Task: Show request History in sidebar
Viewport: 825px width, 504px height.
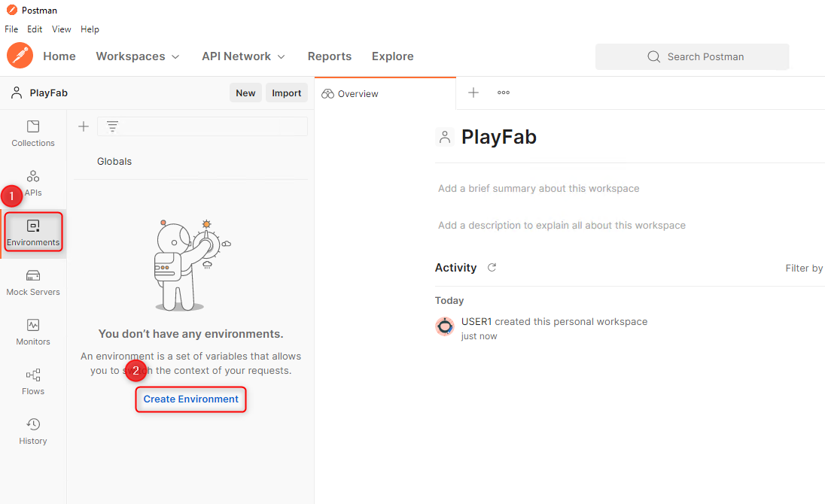Action: [x=32, y=430]
